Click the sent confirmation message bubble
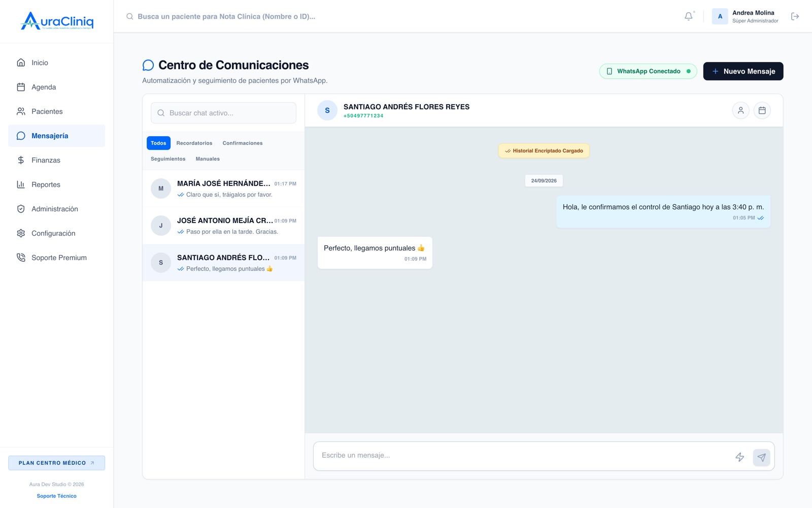812x508 pixels. coord(663,212)
